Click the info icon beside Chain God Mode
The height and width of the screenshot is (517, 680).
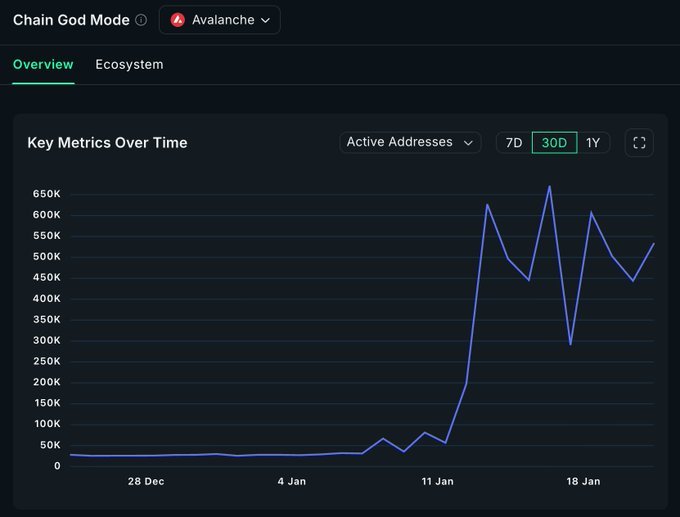pyautogui.click(x=141, y=20)
